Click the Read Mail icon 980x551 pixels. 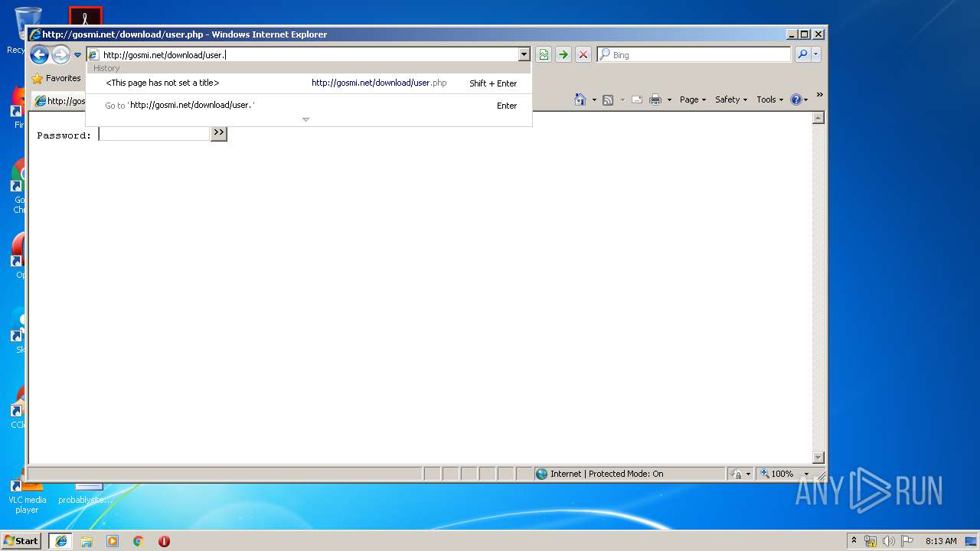[637, 99]
